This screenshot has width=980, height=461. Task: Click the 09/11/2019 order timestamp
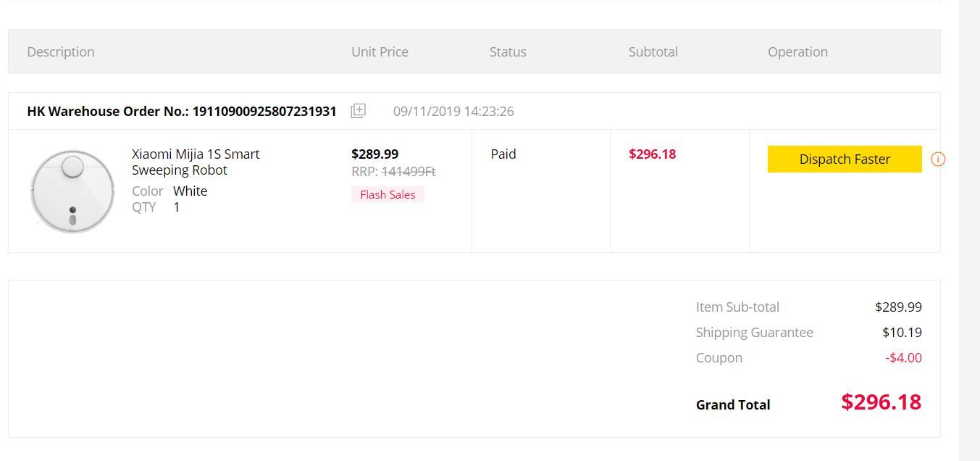(x=453, y=112)
